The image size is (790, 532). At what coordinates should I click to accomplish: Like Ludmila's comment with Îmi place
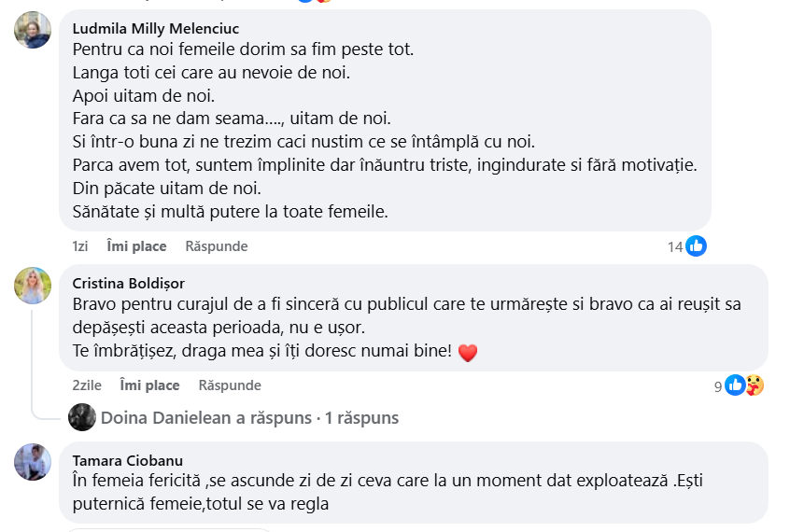[136, 246]
